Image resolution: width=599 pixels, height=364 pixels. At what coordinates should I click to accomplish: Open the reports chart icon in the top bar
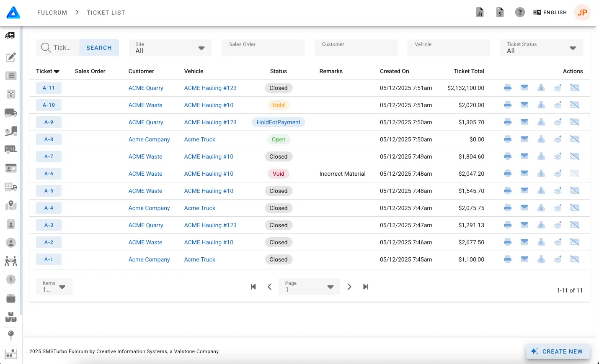480,12
